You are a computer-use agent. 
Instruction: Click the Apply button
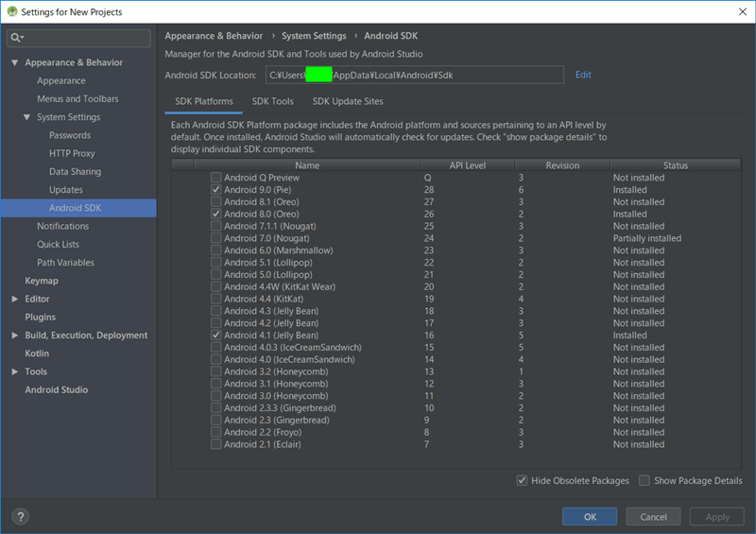(717, 517)
